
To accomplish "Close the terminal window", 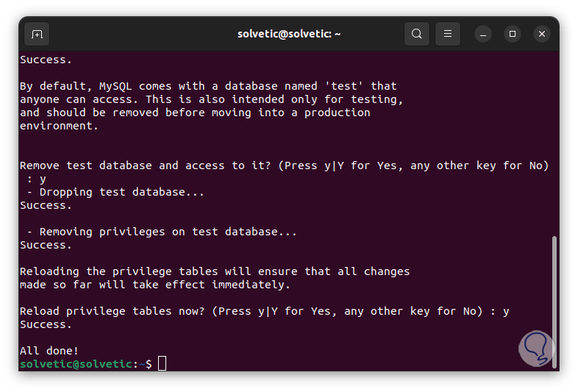I will coord(542,34).
